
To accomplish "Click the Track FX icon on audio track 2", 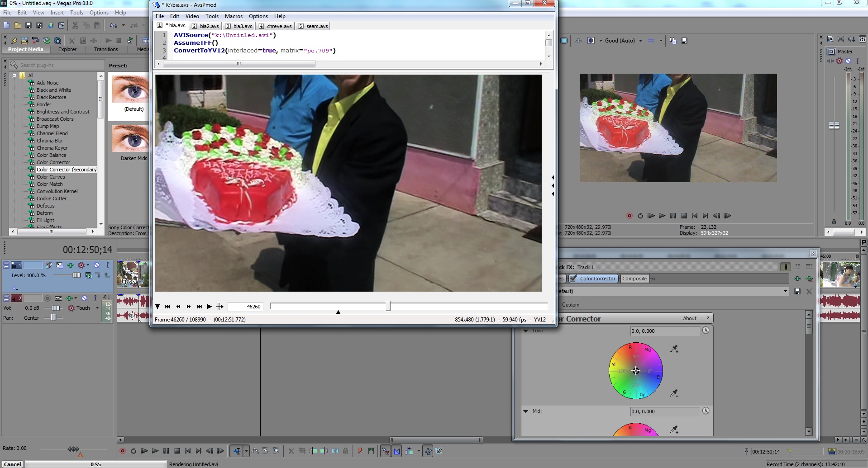I will point(69,298).
